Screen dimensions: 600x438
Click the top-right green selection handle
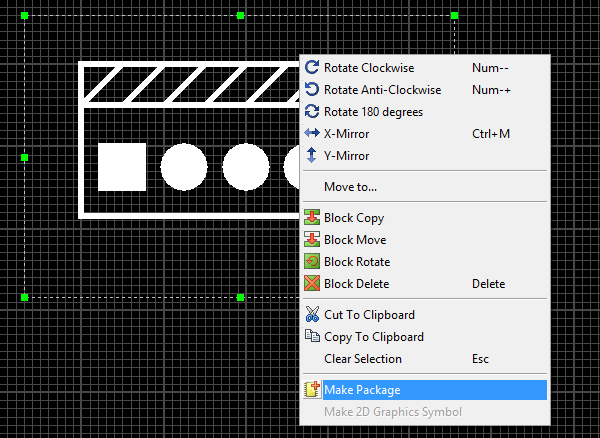tap(454, 15)
